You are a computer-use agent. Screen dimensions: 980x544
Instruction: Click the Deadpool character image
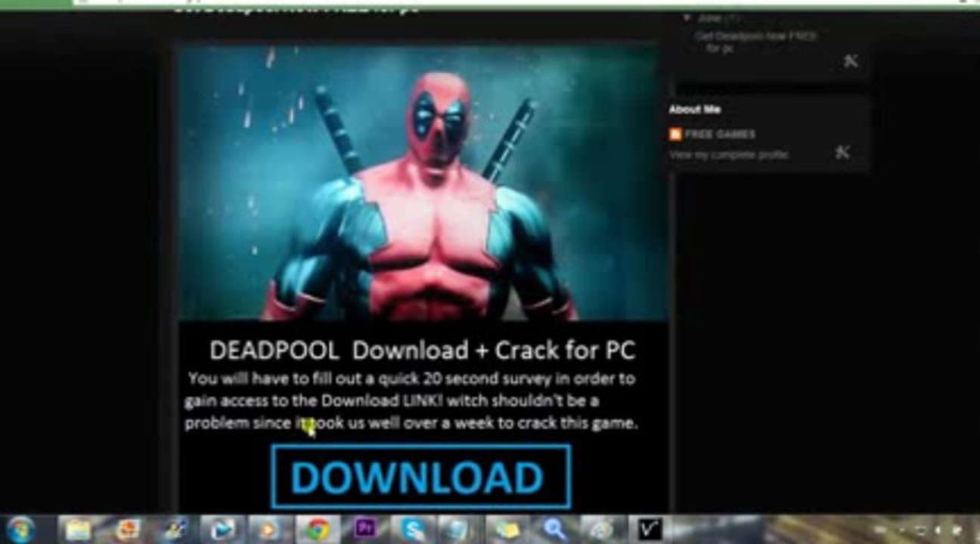click(x=422, y=182)
